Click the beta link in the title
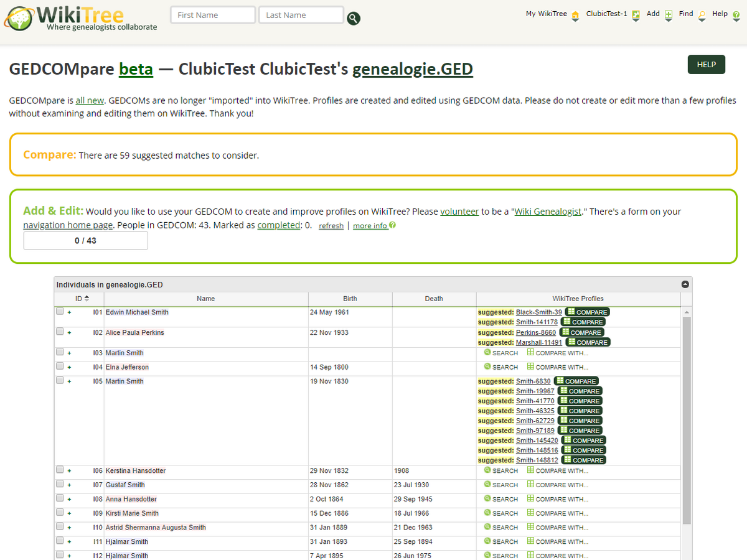This screenshot has height=560, width=747. coord(136,69)
